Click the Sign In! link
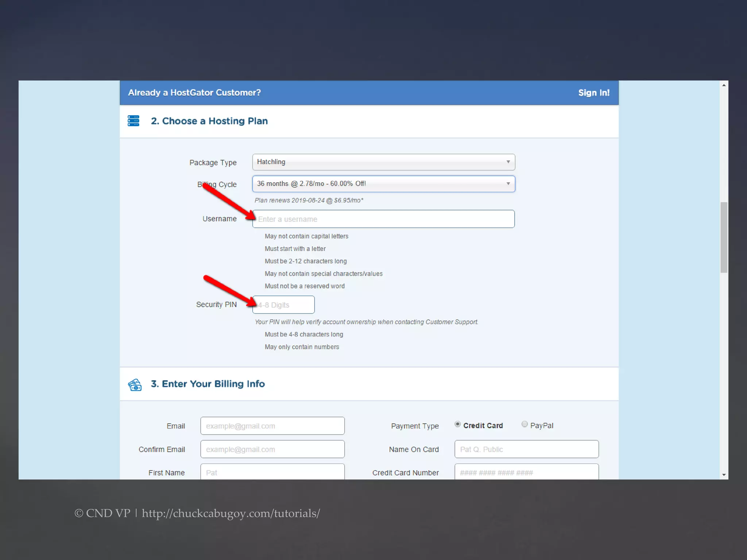 pyautogui.click(x=593, y=93)
